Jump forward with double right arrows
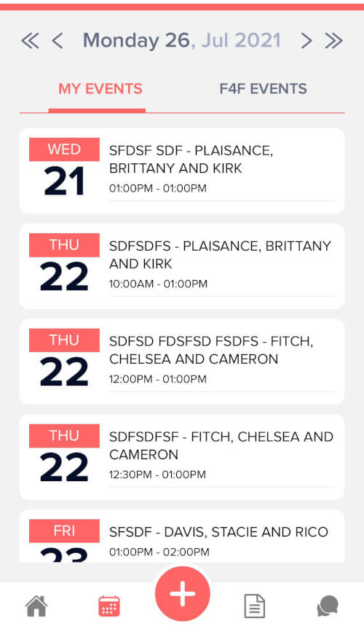The height and width of the screenshot is (640, 364). [x=333, y=41]
